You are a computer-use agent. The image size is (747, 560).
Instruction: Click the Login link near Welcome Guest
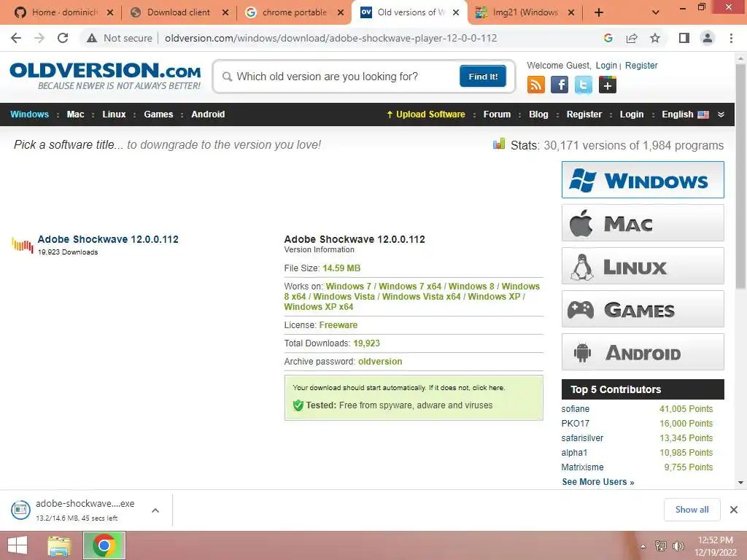click(606, 65)
